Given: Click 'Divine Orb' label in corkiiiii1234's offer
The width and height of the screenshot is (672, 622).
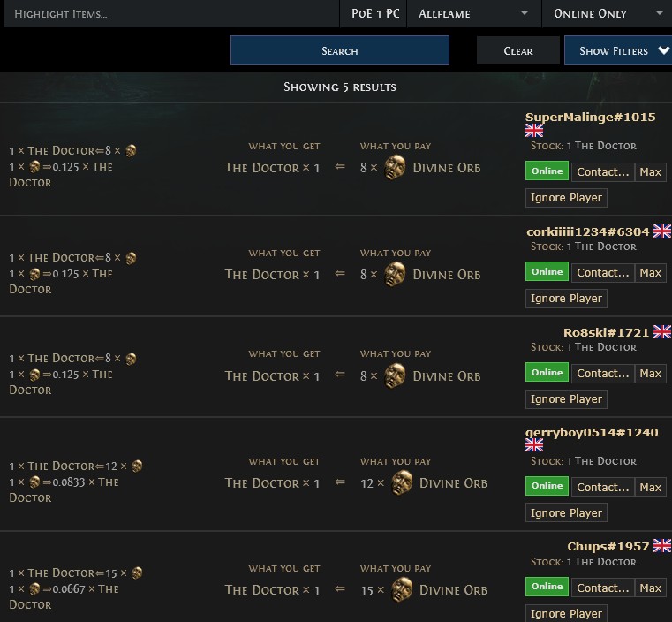Looking at the screenshot, I should pos(447,275).
